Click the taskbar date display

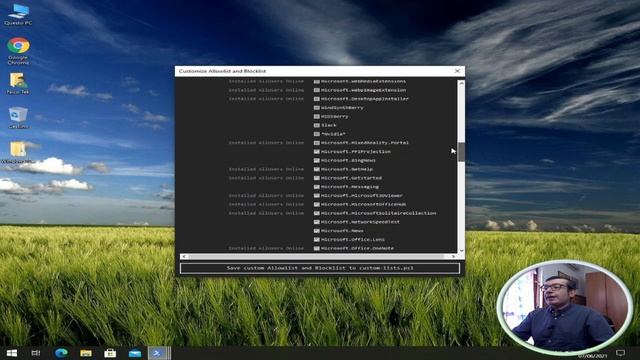pyautogui.click(x=592, y=356)
